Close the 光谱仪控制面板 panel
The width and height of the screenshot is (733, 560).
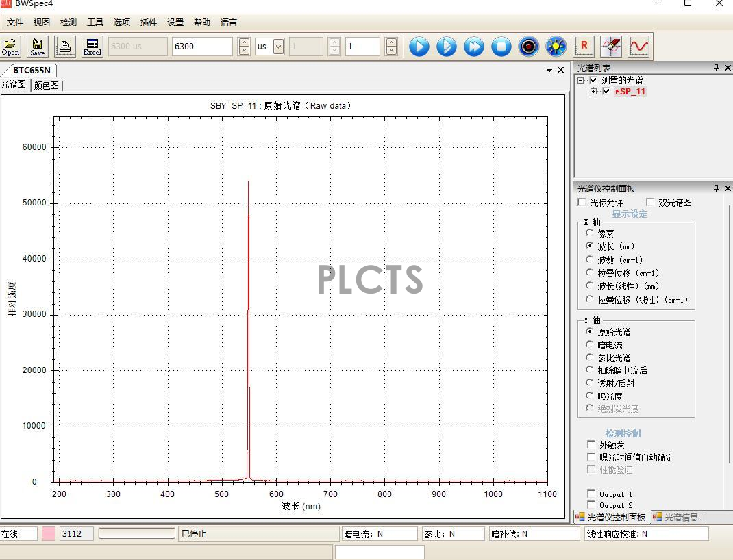(728, 188)
